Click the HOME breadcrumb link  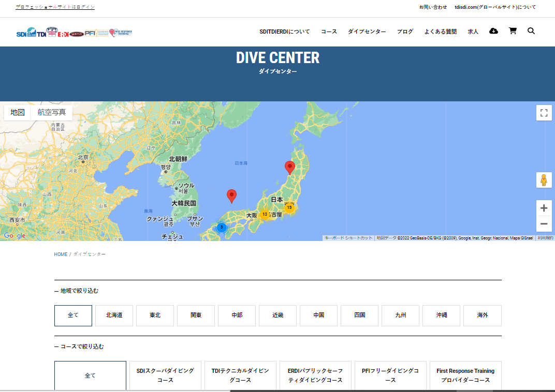pos(61,254)
